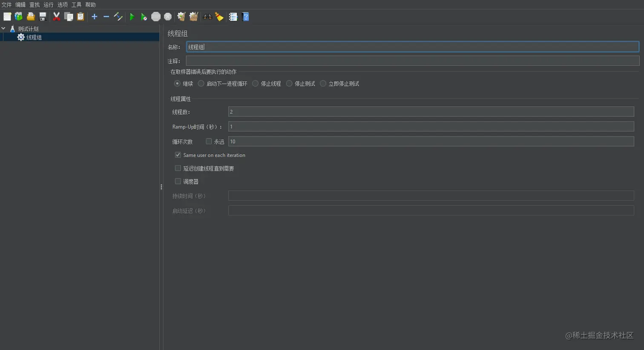
Task: Select the 立即停止测试 radio button
Action: coord(323,84)
